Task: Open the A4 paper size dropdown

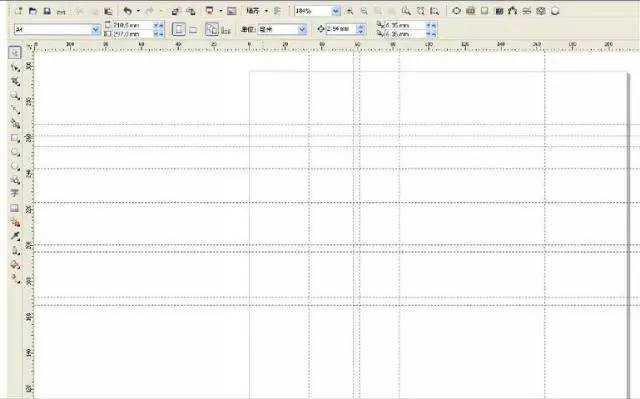Action: pos(96,29)
